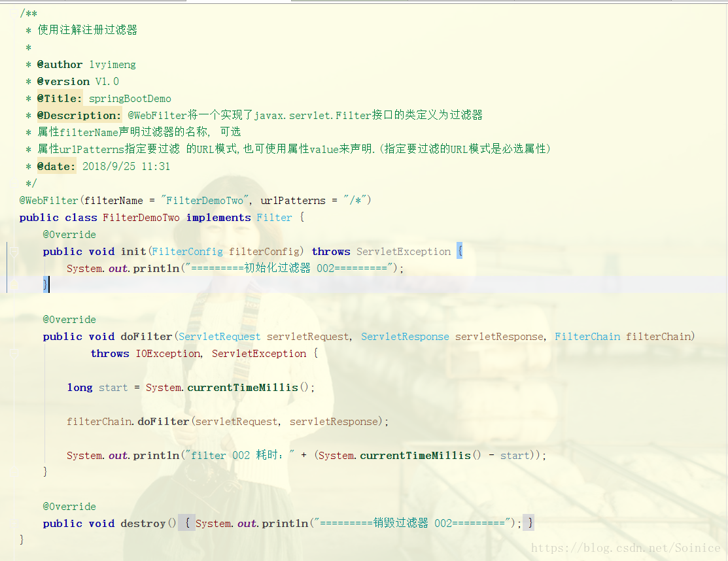Click the fold end marker beside doFilter's closing brace
Viewport: 728px width, 561px height.
click(14, 472)
